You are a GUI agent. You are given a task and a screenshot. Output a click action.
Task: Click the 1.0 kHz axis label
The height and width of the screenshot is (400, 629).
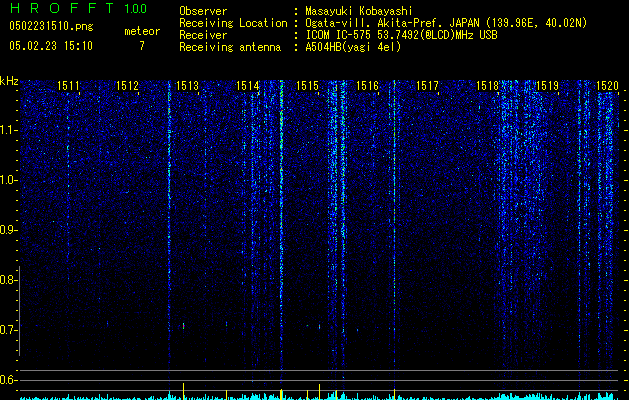[8, 180]
